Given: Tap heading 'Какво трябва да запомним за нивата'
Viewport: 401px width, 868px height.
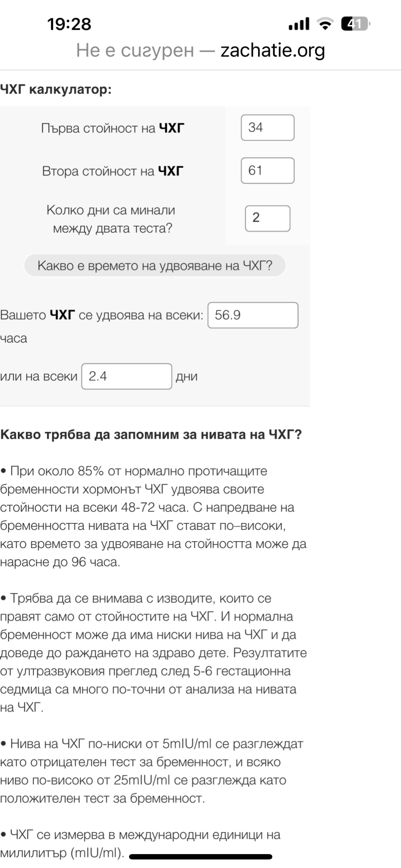Looking at the screenshot, I should pyautogui.click(x=151, y=434).
